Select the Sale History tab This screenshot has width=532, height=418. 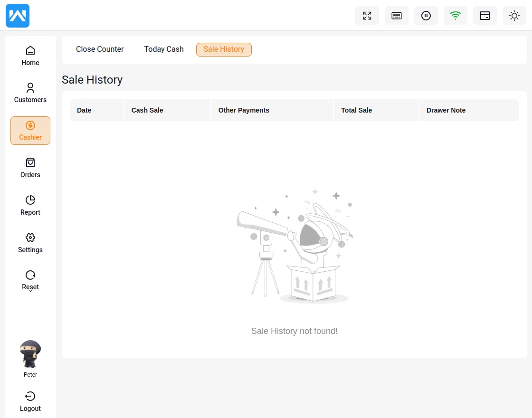224,49
